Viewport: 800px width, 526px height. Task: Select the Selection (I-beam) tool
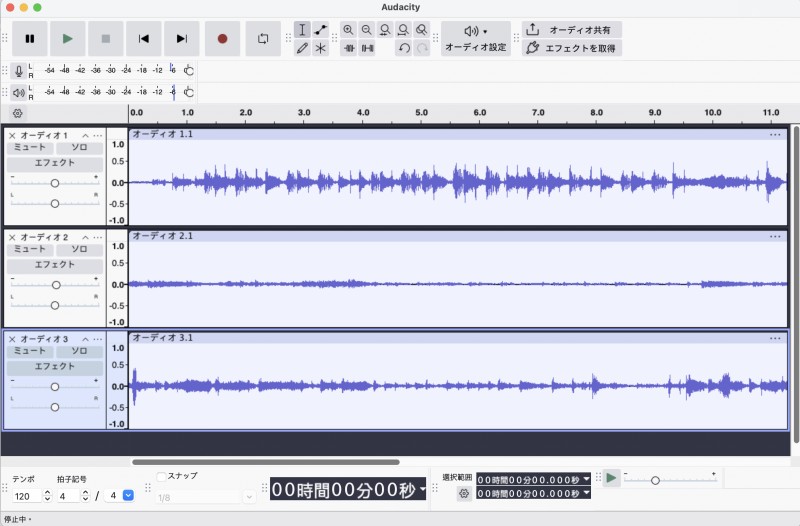pyautogui.click(x=302, y=30)
